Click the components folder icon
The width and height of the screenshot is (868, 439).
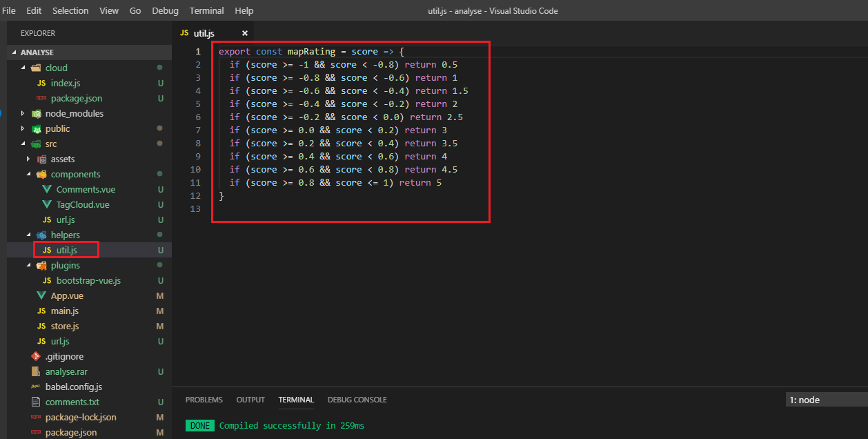point(41,174)
